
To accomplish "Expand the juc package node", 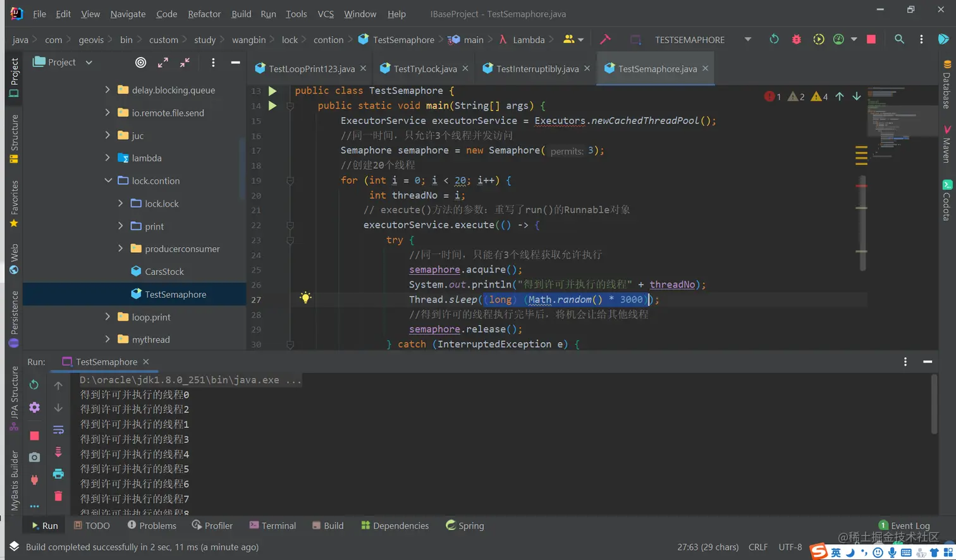I will [107, 135].
